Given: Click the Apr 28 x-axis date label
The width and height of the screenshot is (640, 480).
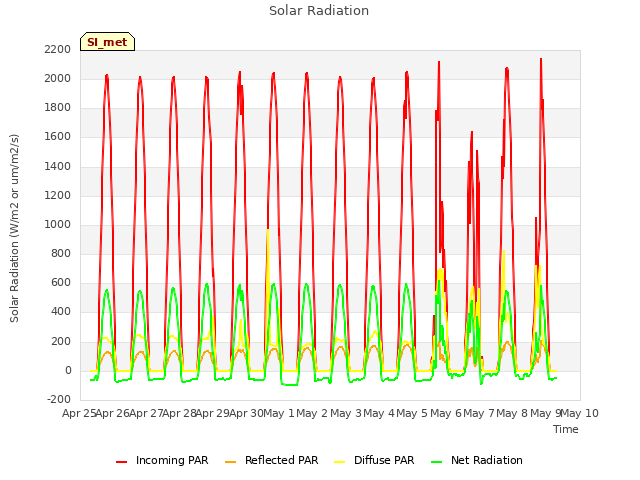Looking at the screenshot, I should pos(179,413).
